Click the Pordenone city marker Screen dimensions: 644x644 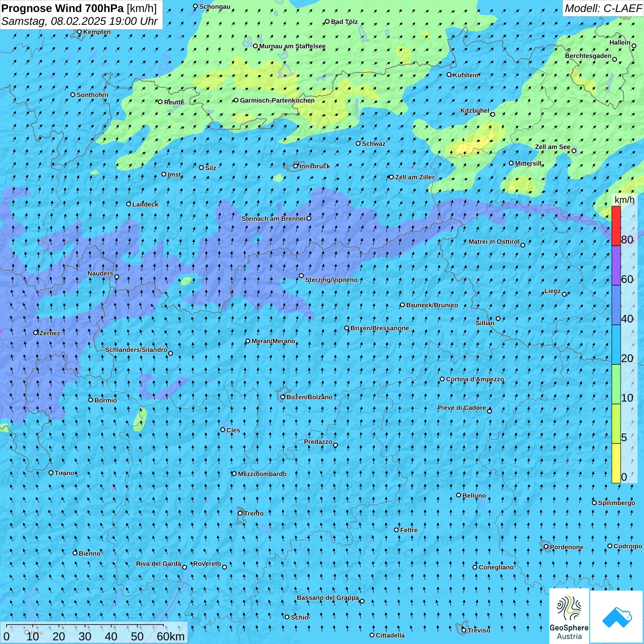[546, 547]
